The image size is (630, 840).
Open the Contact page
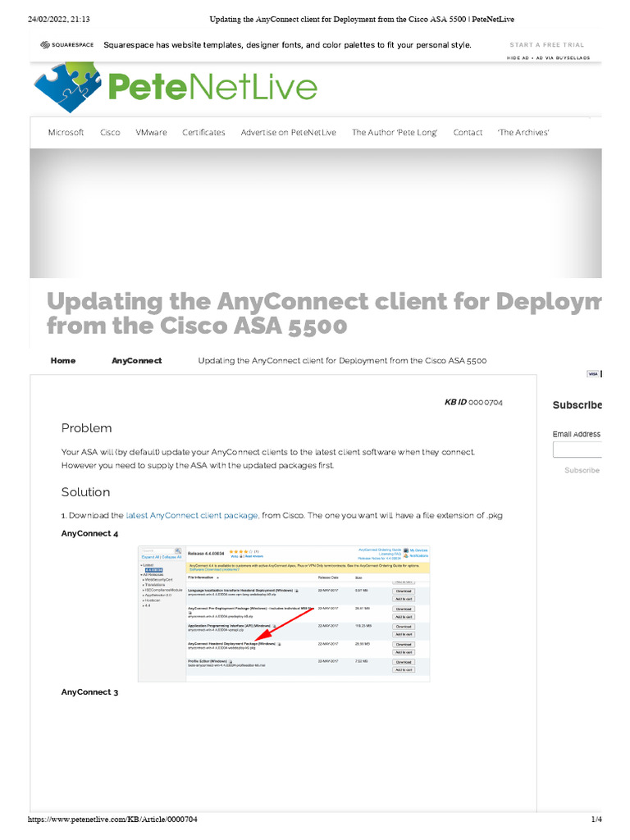(468, 132)
